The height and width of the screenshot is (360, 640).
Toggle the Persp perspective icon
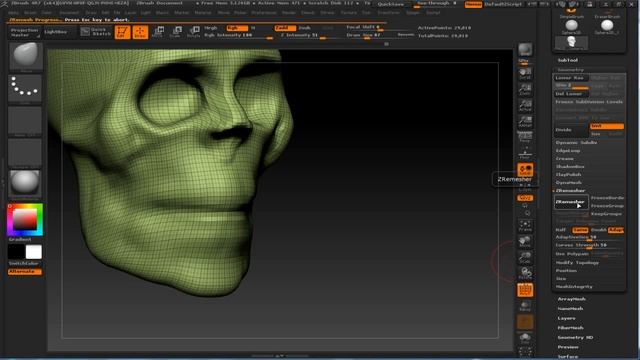pos(525,137)
